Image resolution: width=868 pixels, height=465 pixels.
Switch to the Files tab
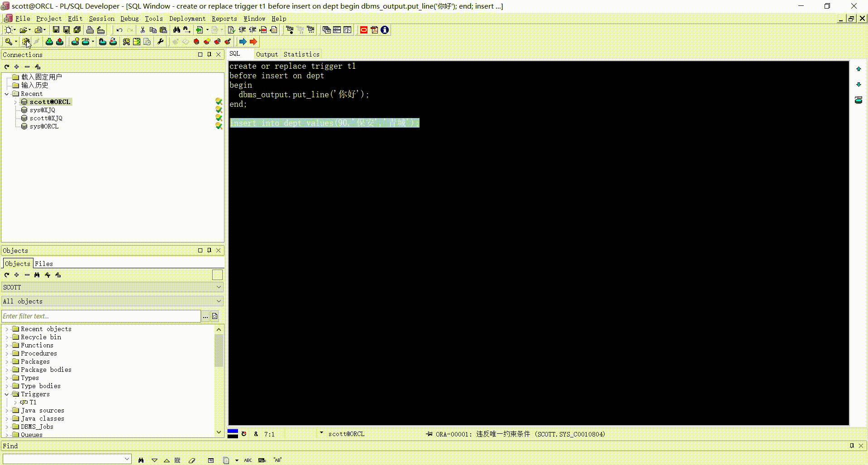click(x=44, y=264)
